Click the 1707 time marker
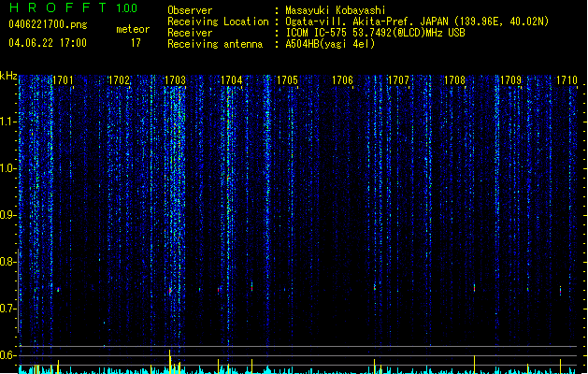The image size is (588, 374). [398, 80]
